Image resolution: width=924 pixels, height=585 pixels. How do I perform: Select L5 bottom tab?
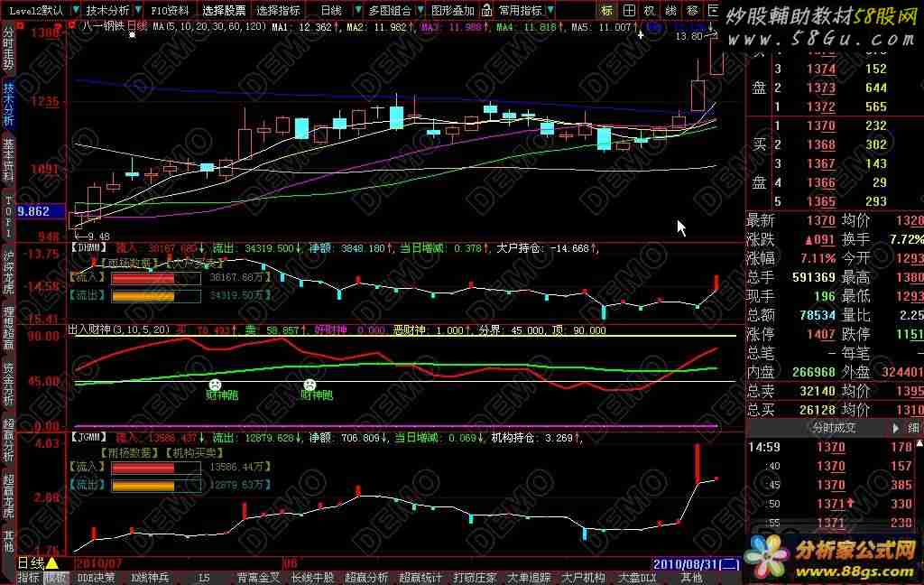click(x=204, y=578)
